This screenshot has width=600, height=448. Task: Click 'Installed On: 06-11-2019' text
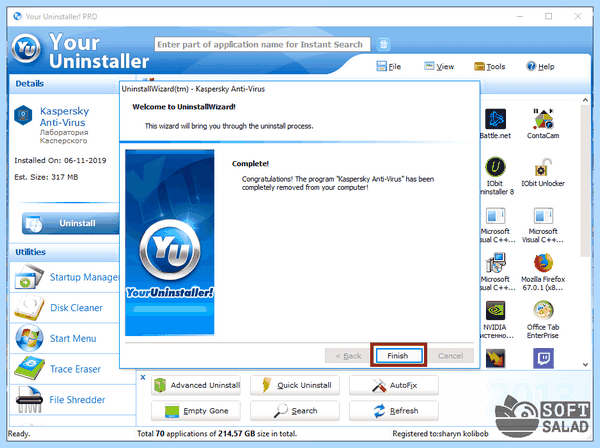tap(60, 160)
